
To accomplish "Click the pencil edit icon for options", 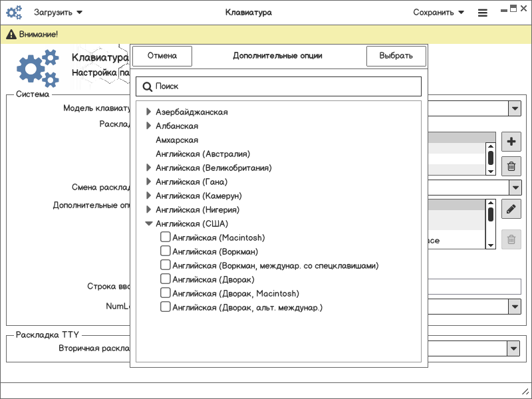I will (x=511, y=209).
